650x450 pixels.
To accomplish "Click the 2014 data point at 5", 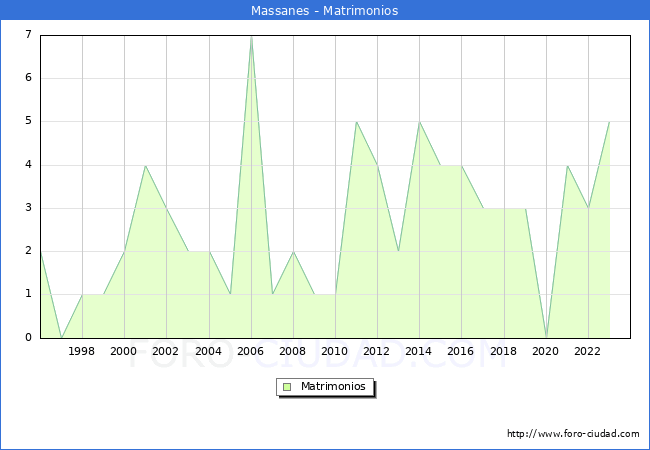I will tap(420, 122).
